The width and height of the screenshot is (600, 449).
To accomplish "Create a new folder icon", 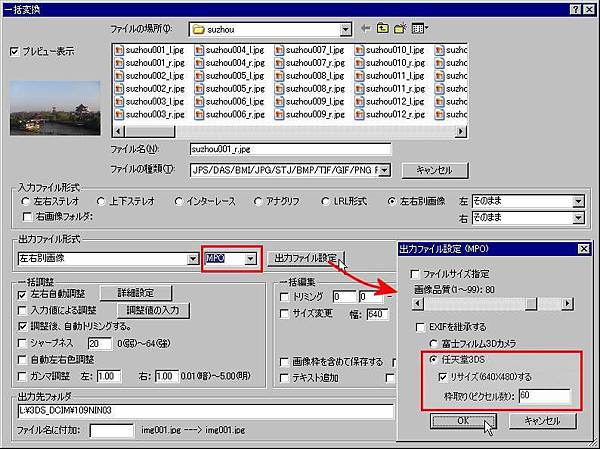I will tap(400, 28).
